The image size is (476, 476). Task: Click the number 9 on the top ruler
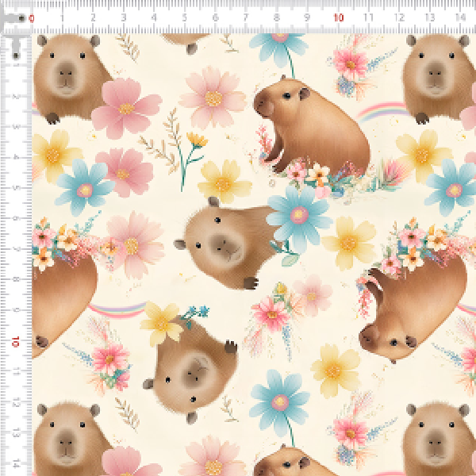coord(307,17)
